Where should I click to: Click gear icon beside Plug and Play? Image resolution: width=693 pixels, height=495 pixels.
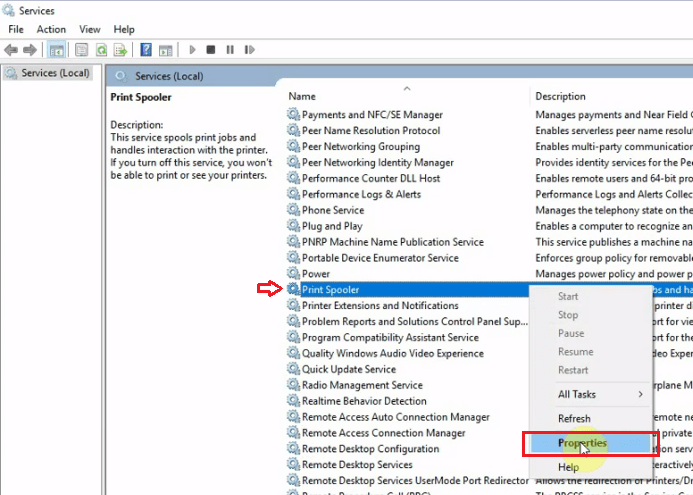coord(293,226)
